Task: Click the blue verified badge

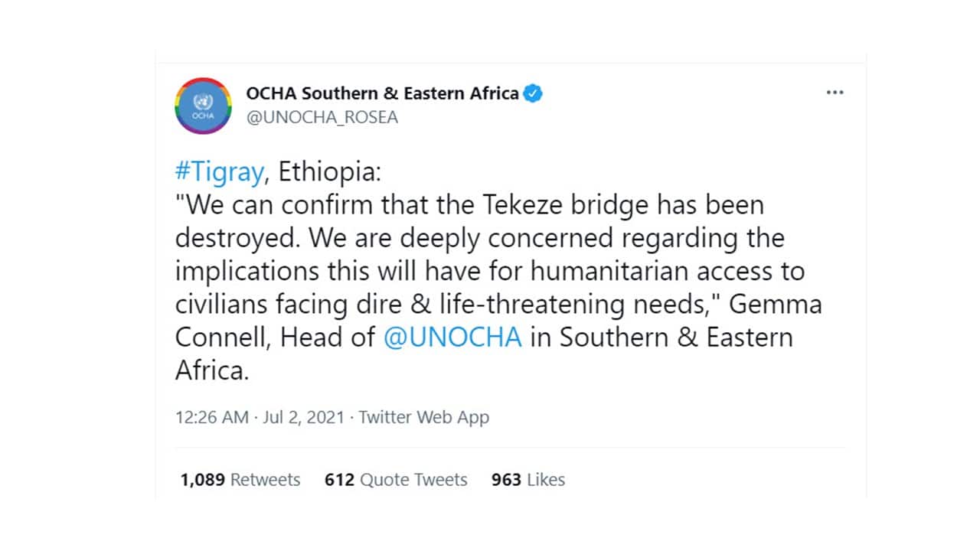Action: 533,93
